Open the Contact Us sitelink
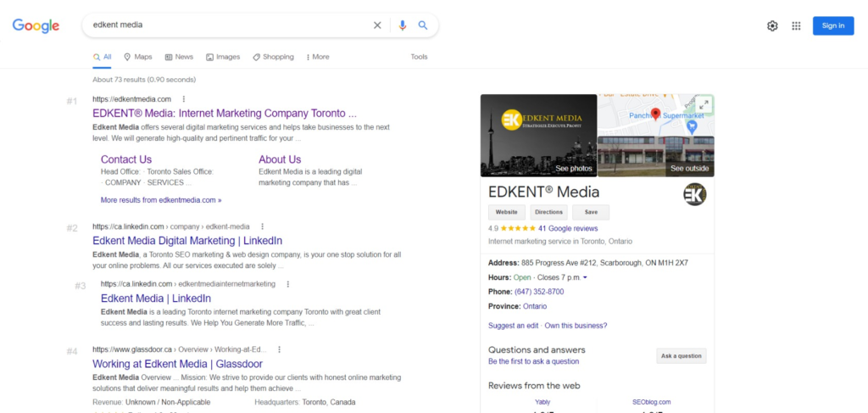The width and height of the screenshot is (868, 413). [x=126, y=159]
